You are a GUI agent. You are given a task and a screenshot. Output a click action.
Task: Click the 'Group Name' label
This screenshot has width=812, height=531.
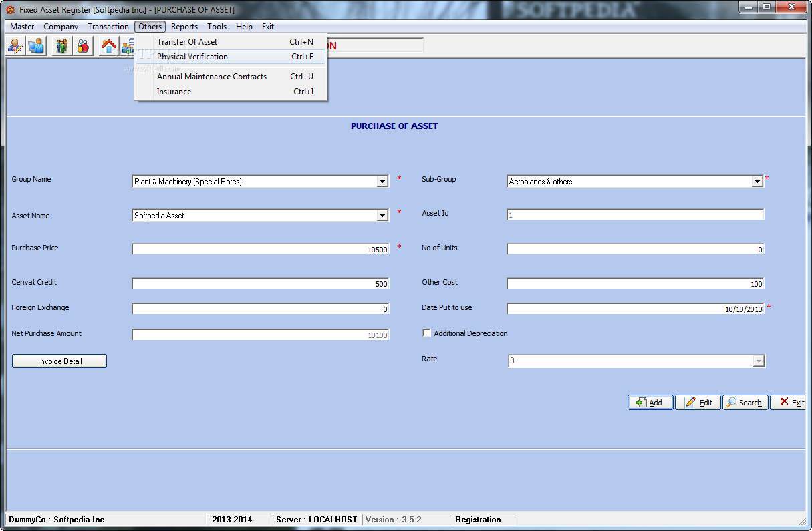[x=31, y=179]
